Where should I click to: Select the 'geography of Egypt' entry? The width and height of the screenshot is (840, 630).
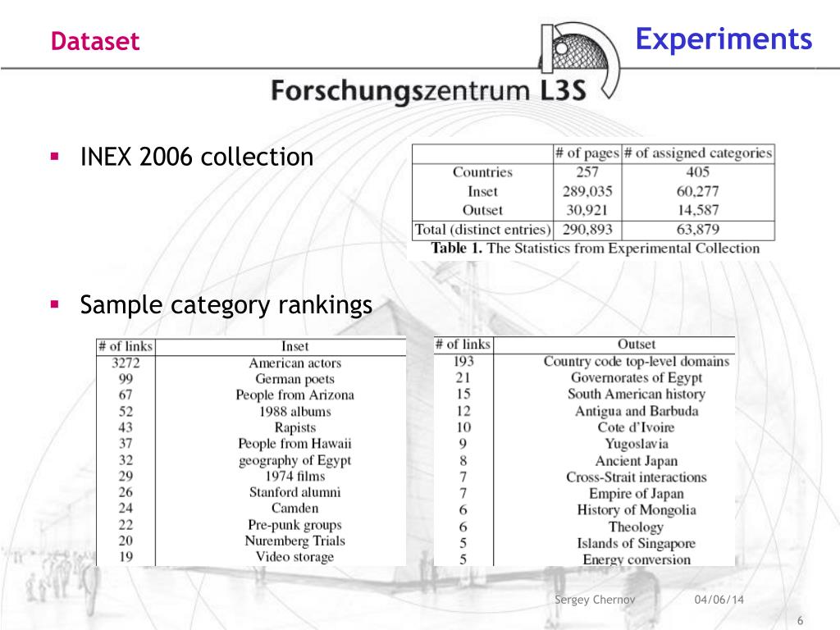294,460
